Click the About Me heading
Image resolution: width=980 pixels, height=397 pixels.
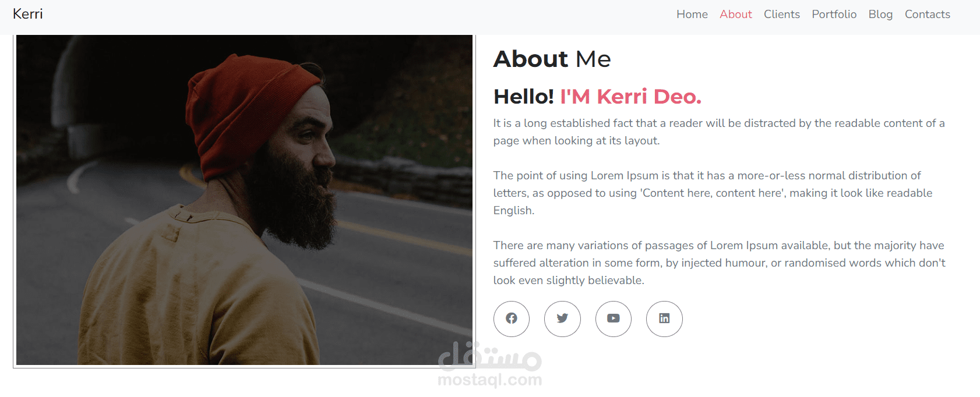pyautogui.click(x=552, y=59)
